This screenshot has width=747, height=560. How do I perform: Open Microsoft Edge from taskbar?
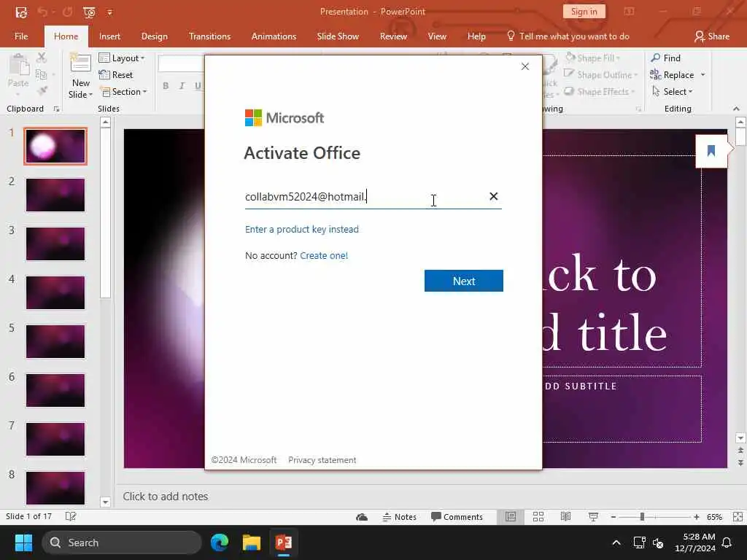point(220,542)
